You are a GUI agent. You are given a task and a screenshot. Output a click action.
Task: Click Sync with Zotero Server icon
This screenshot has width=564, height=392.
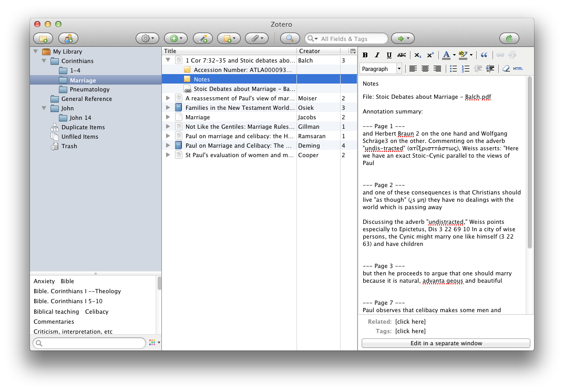pyautogui.click(x=509, y=38)
